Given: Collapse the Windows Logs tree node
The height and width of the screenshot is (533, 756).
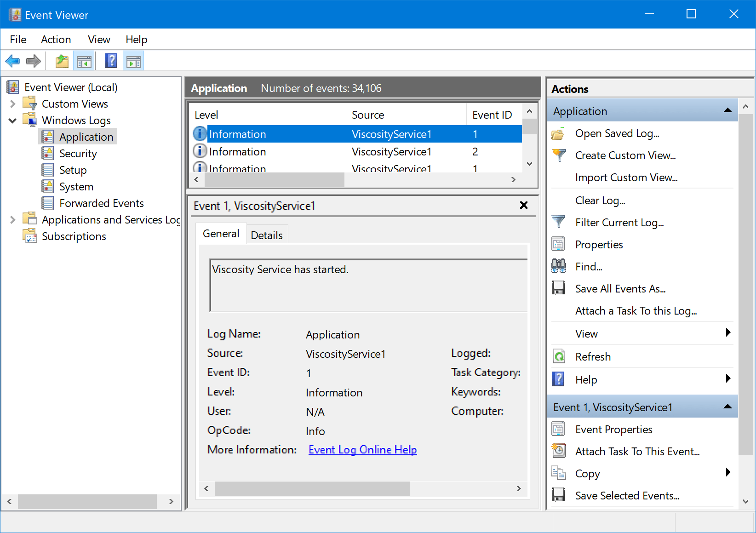Looking at the screenshot, I should tap(13, 120).
